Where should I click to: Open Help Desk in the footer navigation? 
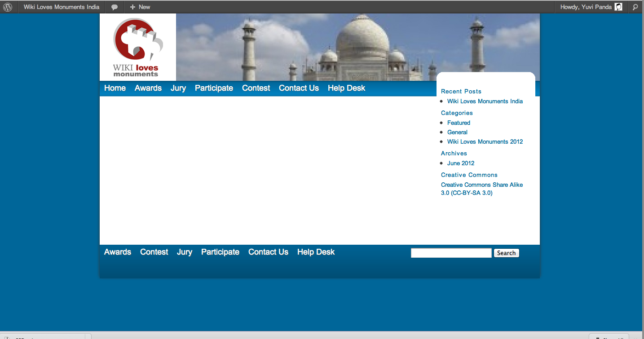(316, 252)
